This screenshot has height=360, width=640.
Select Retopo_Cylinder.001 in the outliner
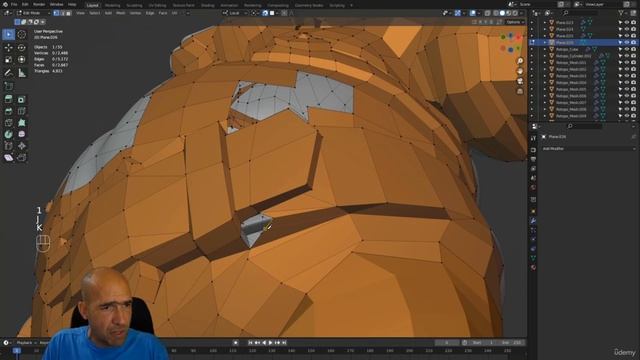(573, 56)
